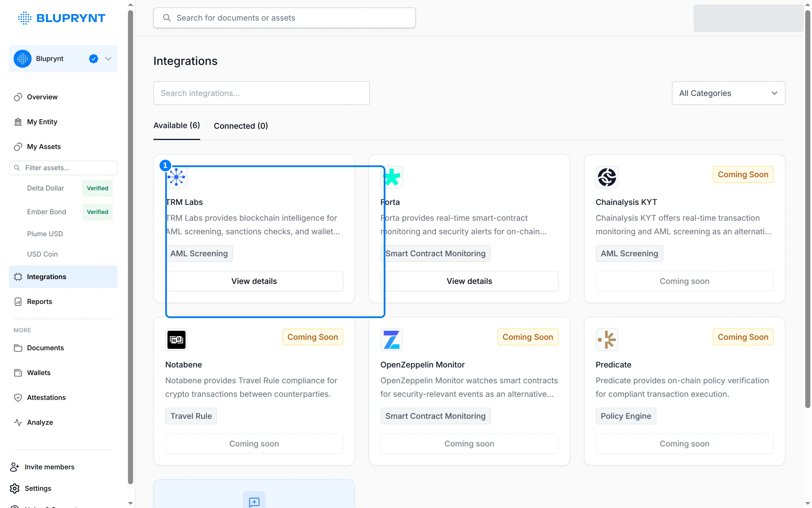
Task: Click the Forta logo icon
Action: click(391, 177)
